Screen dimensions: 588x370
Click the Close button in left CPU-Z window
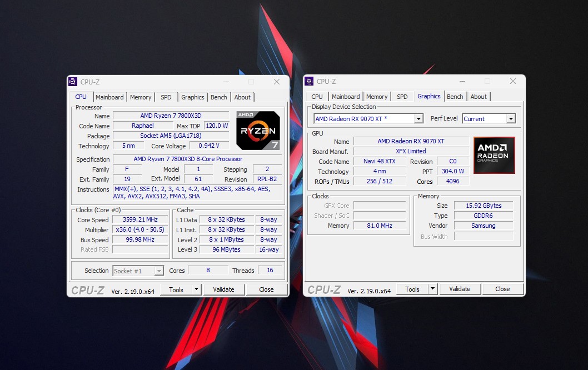click(266, 289)
